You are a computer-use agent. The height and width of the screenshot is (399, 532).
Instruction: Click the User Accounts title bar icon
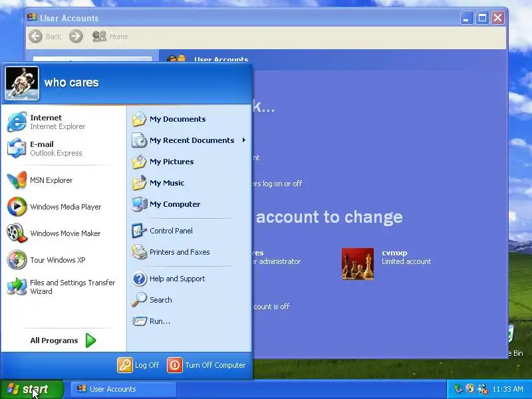[x=32, y=17]
